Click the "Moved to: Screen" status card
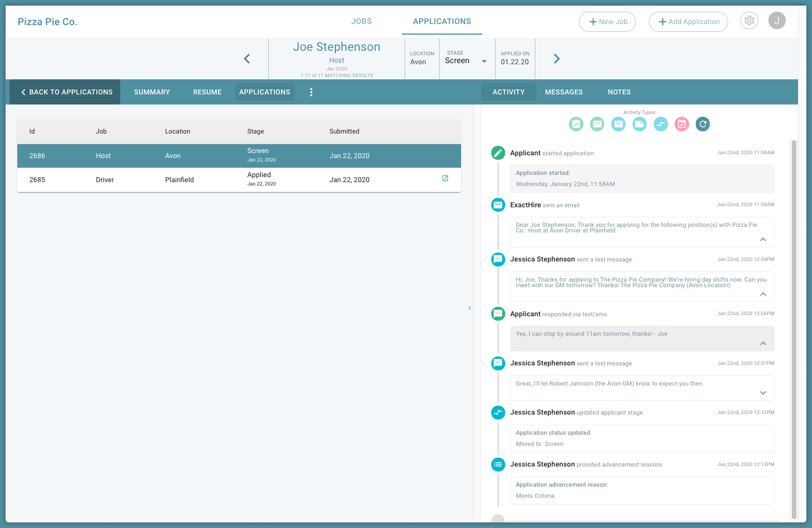The width and height of the screenshot is (812, 528). click(x=642, y=439)
